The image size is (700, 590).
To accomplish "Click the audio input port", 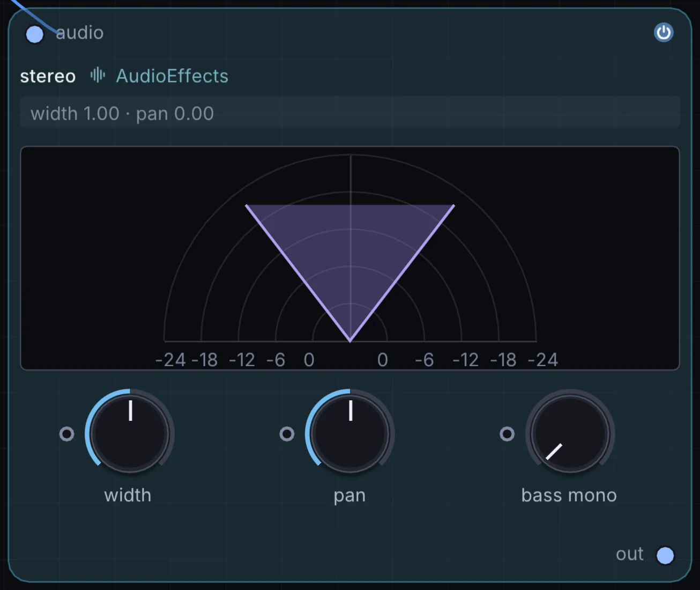I will point(35,35).
